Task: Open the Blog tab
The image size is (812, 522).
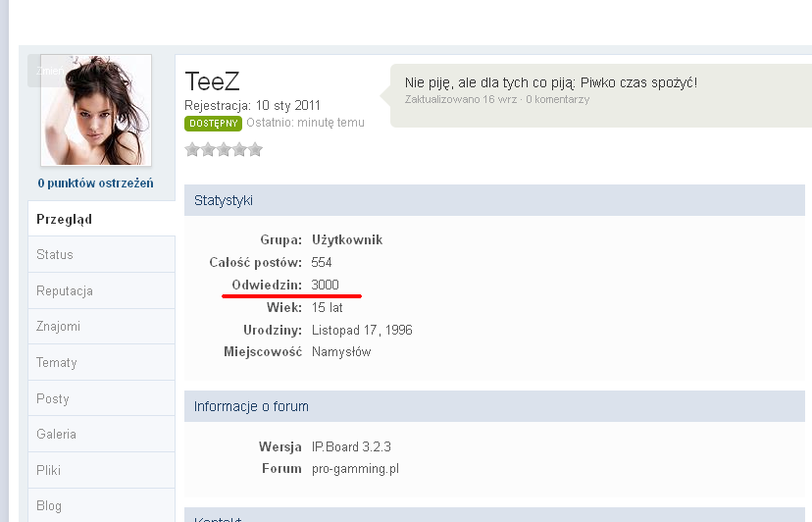Action: (x=49, y=506)
